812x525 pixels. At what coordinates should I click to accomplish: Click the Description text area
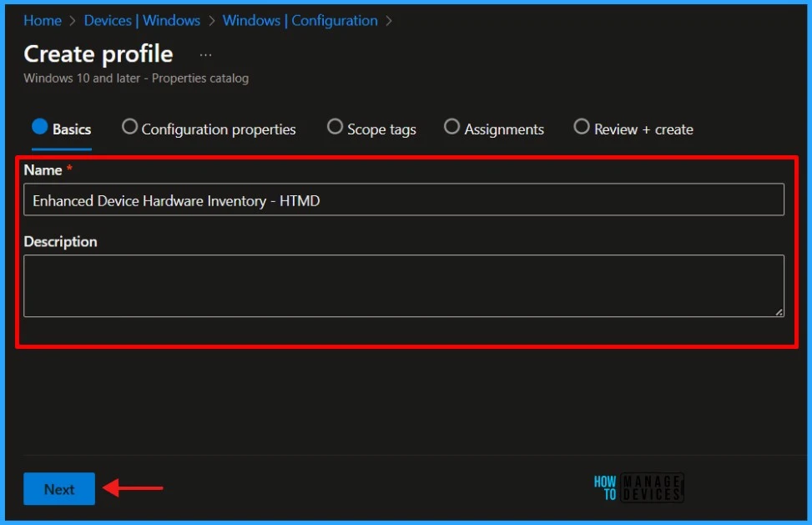tap(404, 285)
